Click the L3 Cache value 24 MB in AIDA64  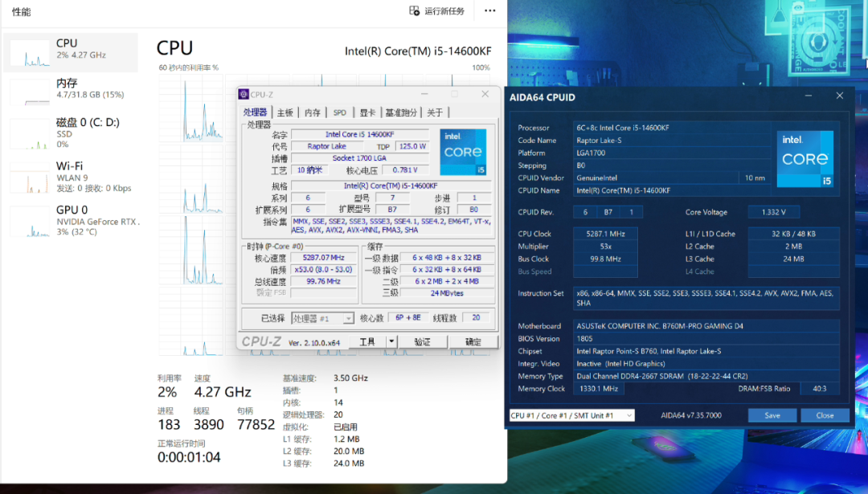tap(793, 259)
